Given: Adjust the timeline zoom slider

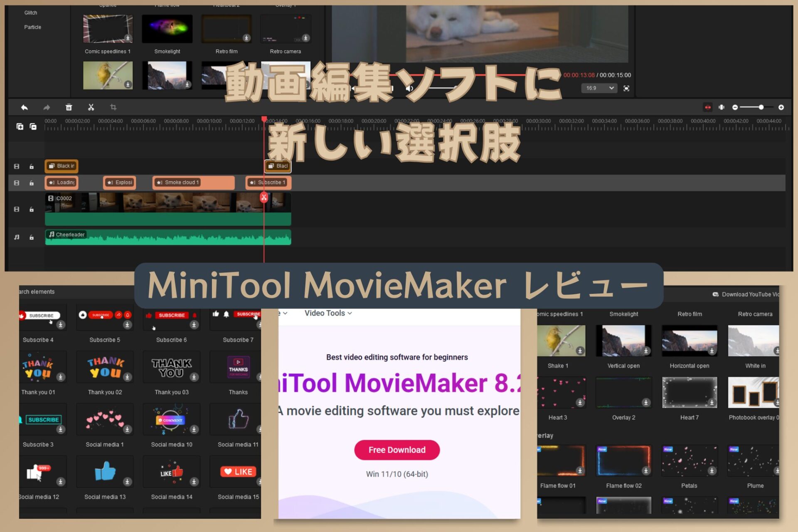Looking at the screenshot, I should pos(761,107).
